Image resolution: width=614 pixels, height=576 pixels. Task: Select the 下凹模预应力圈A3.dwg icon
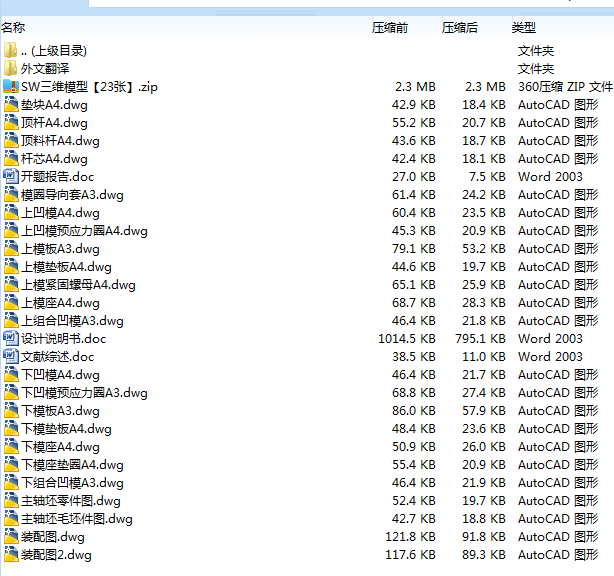point(11,392)
